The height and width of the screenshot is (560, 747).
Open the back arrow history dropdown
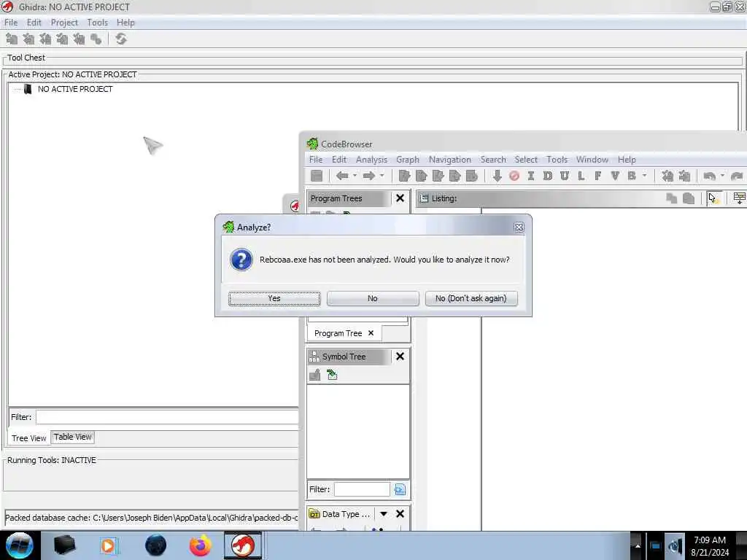355,176
